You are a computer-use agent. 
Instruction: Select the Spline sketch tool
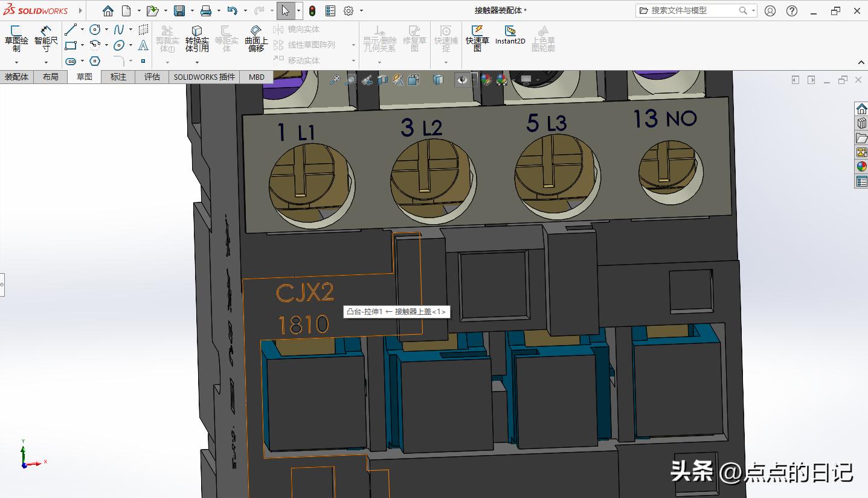[119, 29]
